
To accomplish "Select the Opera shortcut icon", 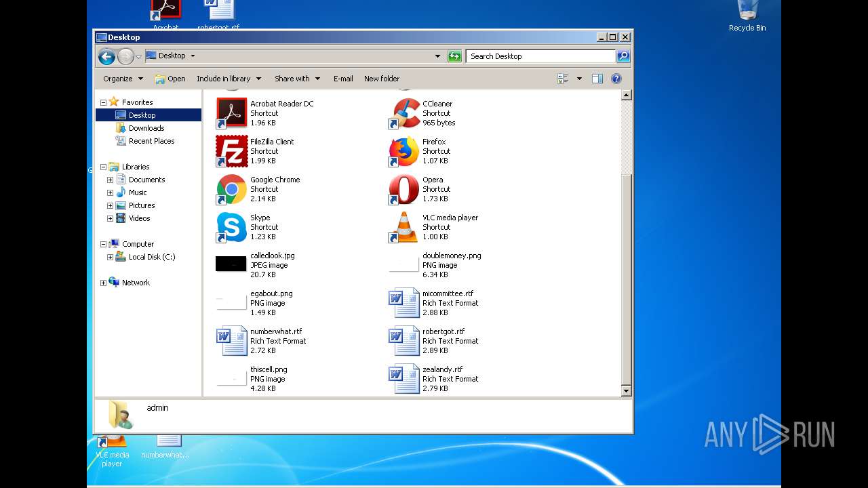I will point(403,189).
